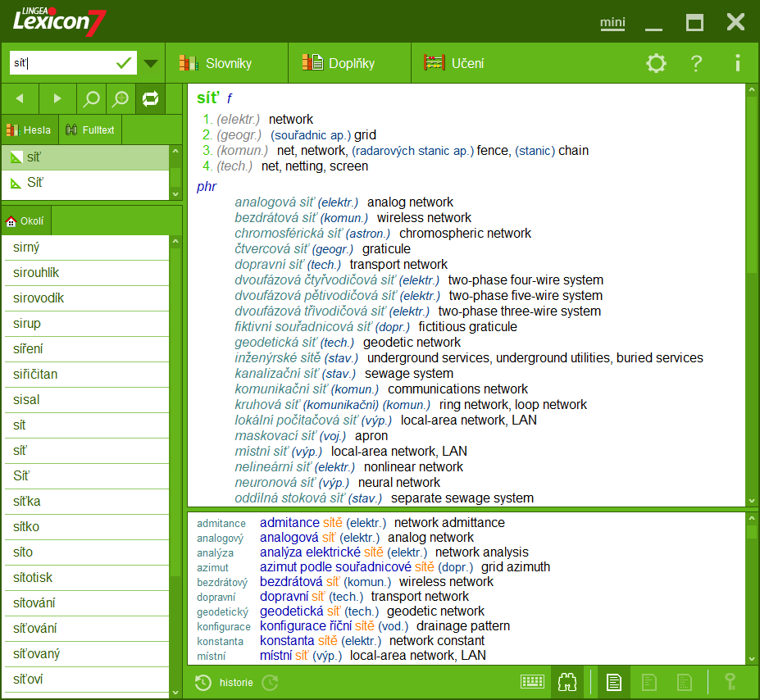This screenshot has height=700, width=760.
Task: Click the info icon in top bar
Action: pos(737,63)
